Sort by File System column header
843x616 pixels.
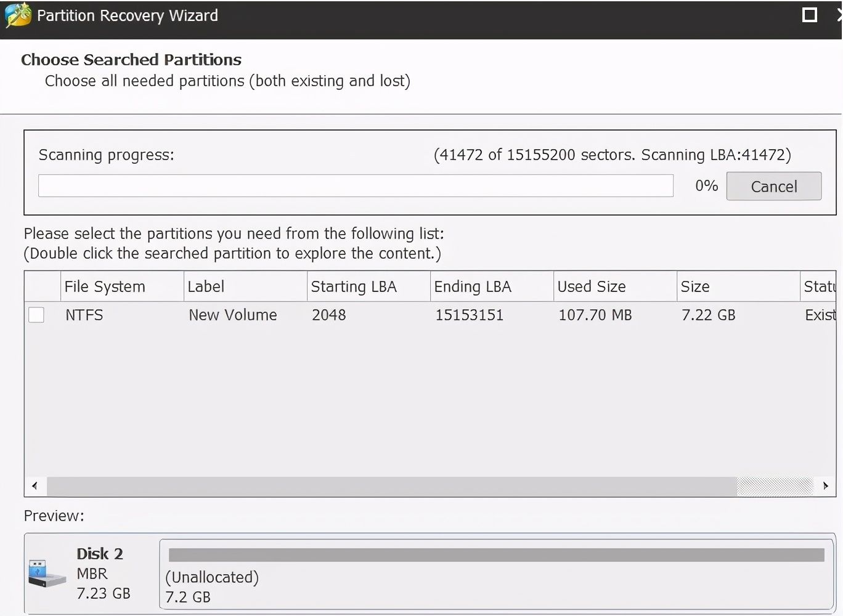tap(105, 286)
